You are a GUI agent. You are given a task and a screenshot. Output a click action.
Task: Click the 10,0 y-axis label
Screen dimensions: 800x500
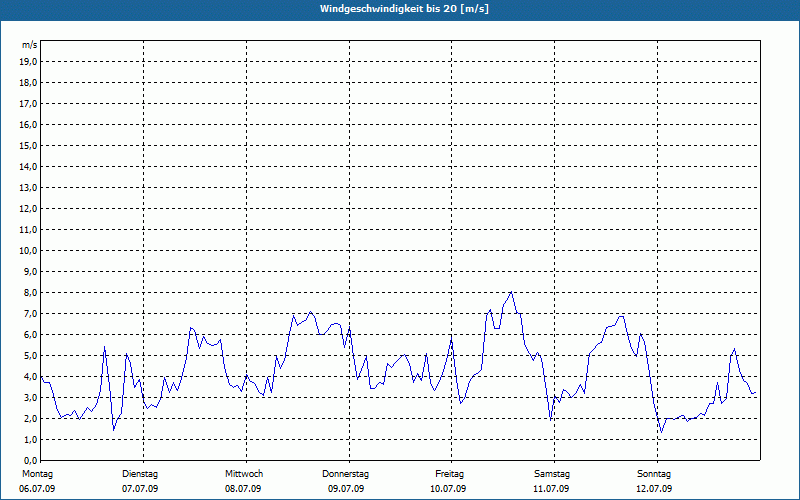(29, 251)
